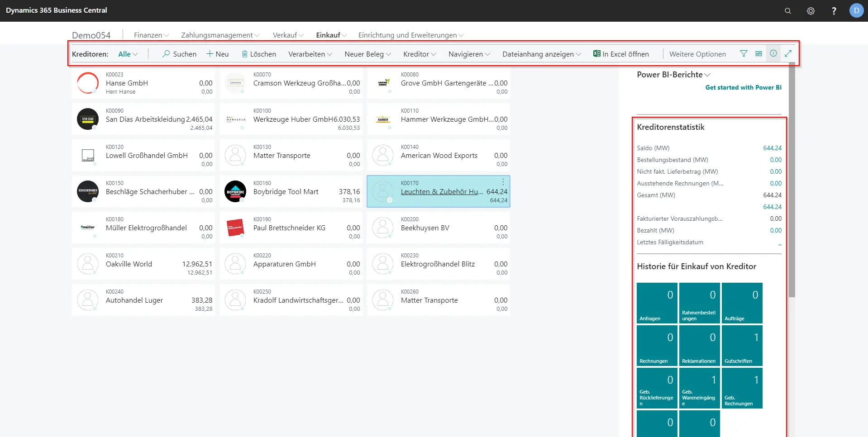Screen dimensions: 868x437
Task: Open the Rahmenbestellungen tile
Action: tap(699, 303)
